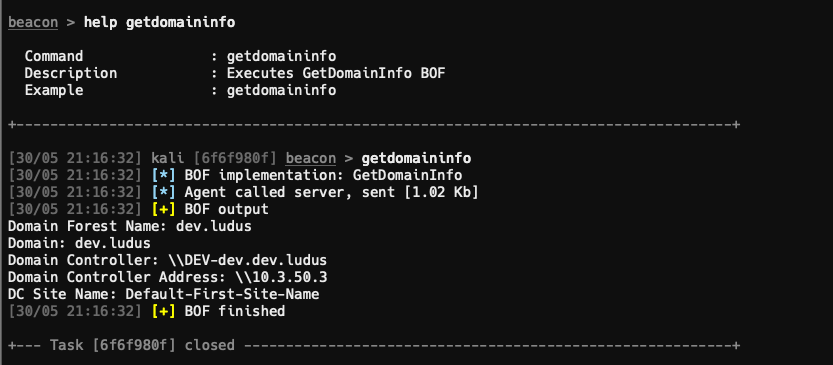Click the Task [6f6f980f] closed footer text
This screenshot has width=833, height=365.
(142, 345)
